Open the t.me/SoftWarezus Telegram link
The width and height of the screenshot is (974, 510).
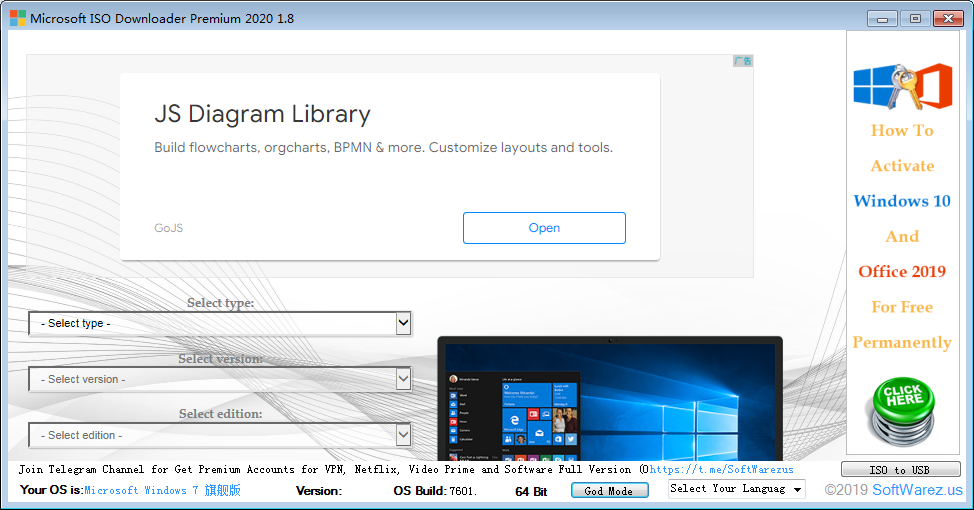(721, 470)
